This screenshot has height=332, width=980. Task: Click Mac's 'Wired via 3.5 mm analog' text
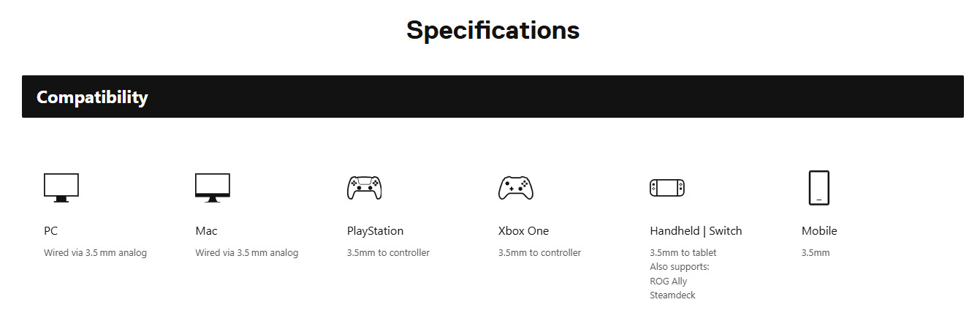coord(247,253)
